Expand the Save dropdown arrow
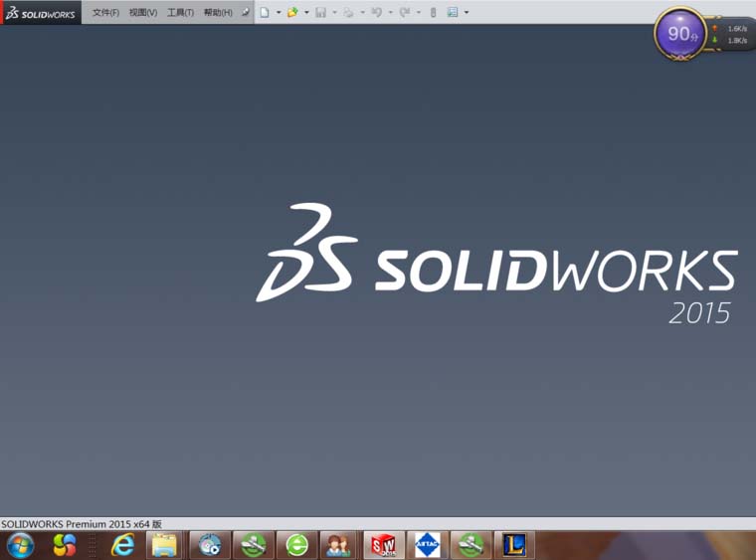The image size is (756, 560). [334, 13]
